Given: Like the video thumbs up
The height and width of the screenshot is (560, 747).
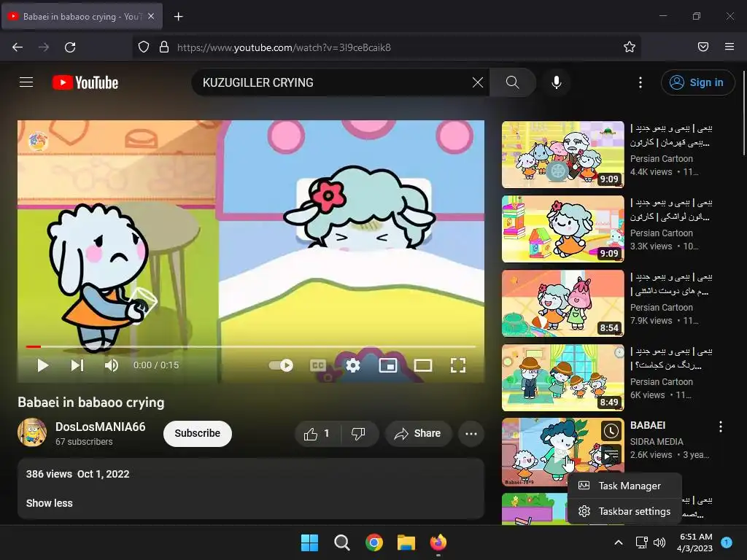Looking at the screenshot, I should 317,433.
